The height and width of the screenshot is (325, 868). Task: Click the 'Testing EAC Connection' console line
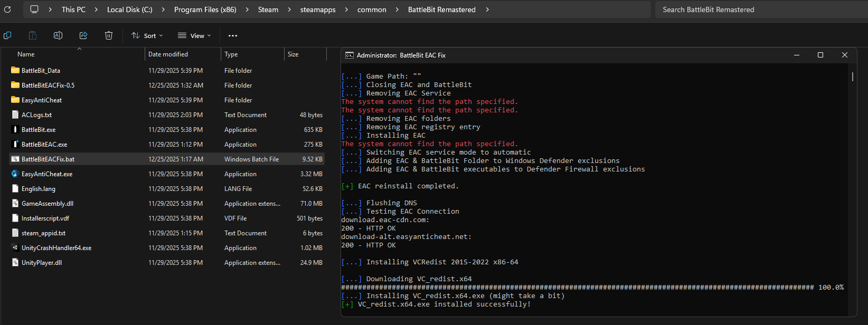[400, 212]
